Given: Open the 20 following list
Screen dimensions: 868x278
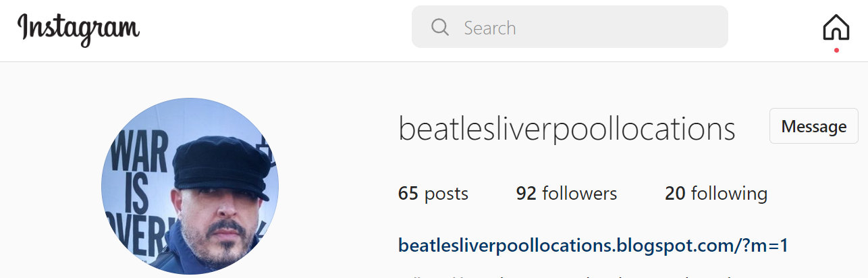Looking at the screenshot, I should tap(716, 194).
